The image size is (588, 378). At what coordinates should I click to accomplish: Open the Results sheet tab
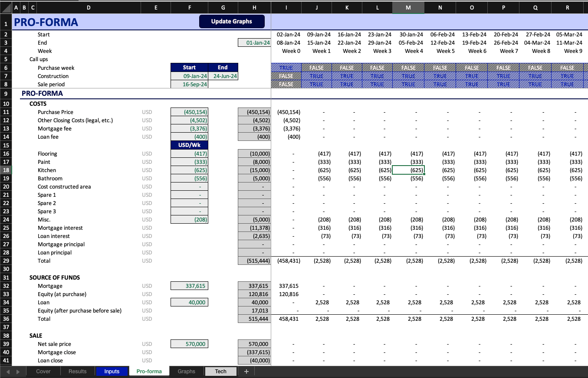[77, 371]
